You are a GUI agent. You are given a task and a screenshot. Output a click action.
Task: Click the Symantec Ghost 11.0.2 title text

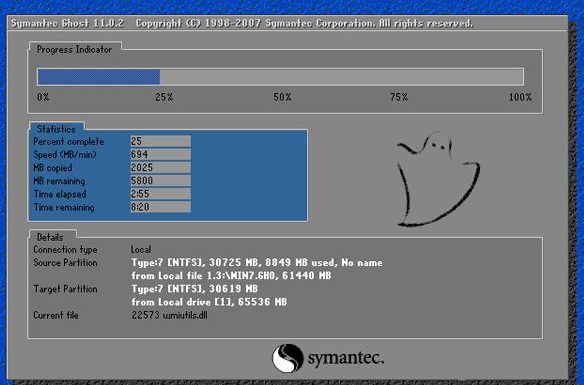[x=67, y=23]
